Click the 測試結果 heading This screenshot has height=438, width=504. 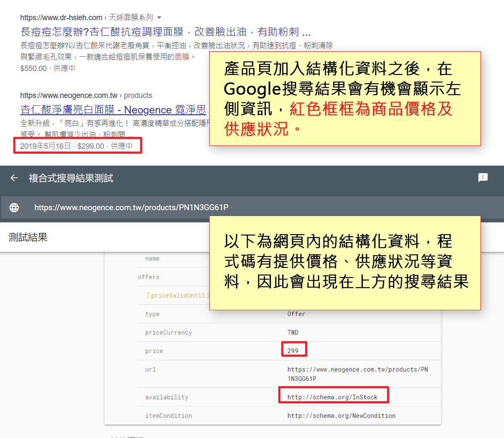(28, 237)
